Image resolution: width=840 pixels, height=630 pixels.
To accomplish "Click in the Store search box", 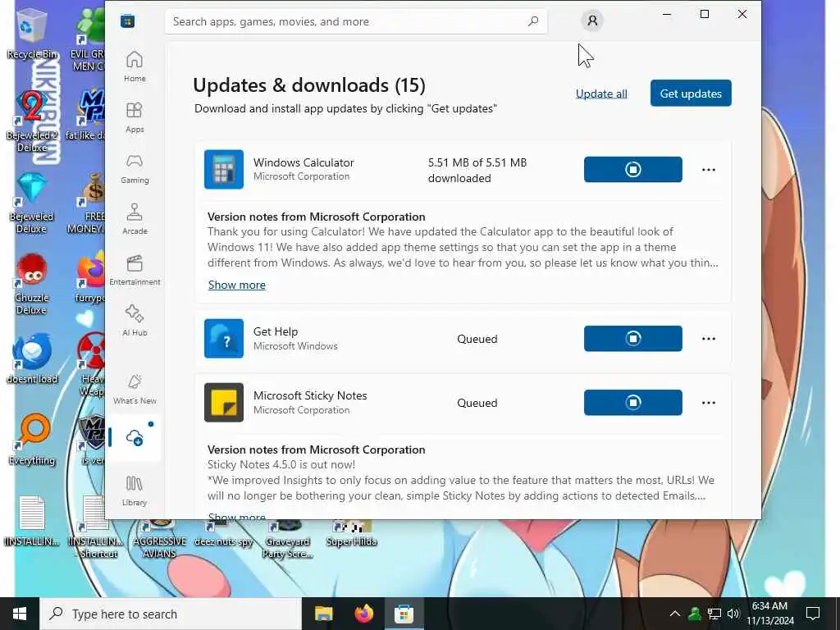I will (x=356, y=21).
